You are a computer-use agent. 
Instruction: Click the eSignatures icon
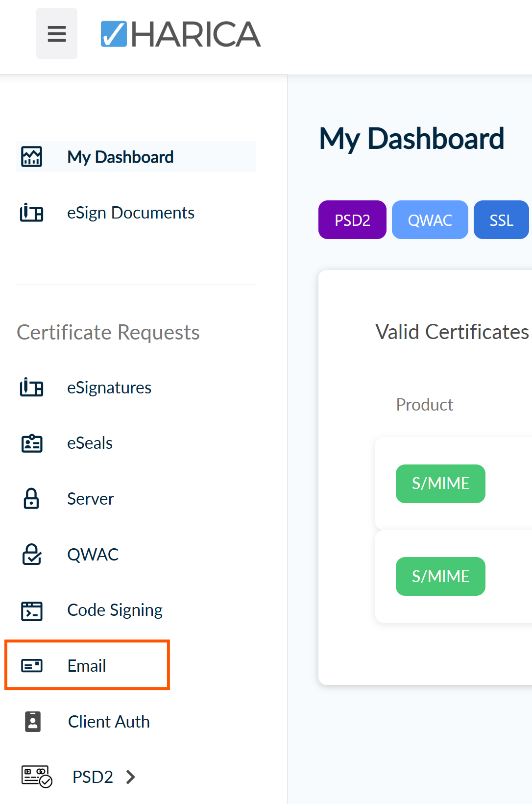click(x=32, y=388)
